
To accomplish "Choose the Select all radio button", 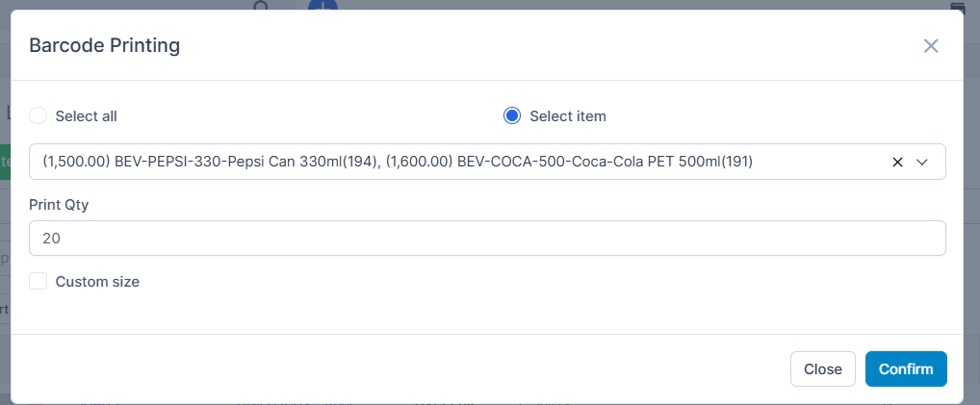I will tap(39, 116).
